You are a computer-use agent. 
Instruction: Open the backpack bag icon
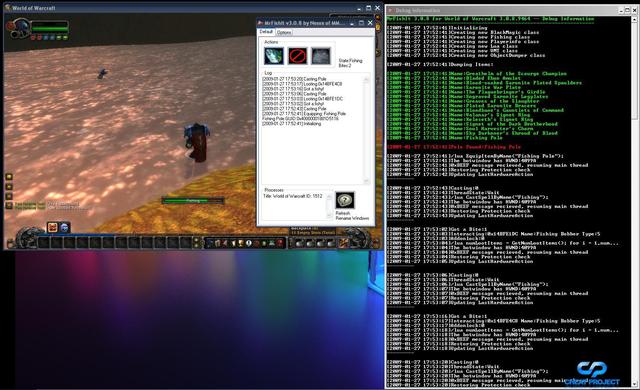coord(345,243)
